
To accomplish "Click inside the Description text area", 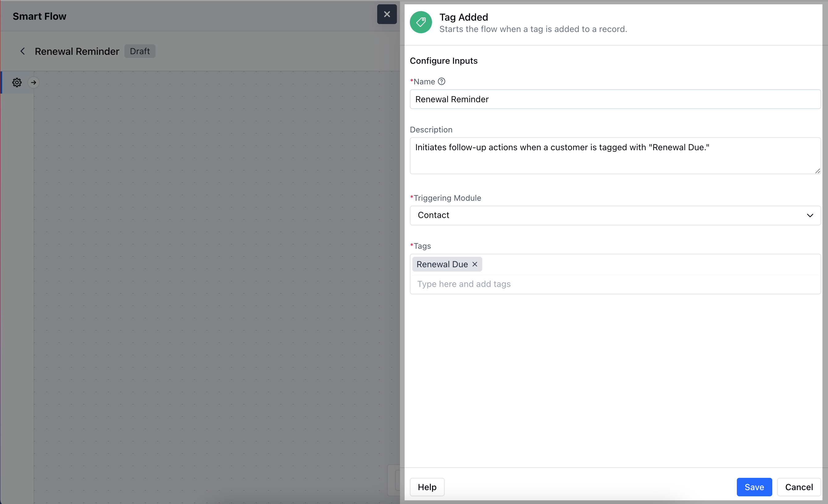I will (x=615, y=155).
